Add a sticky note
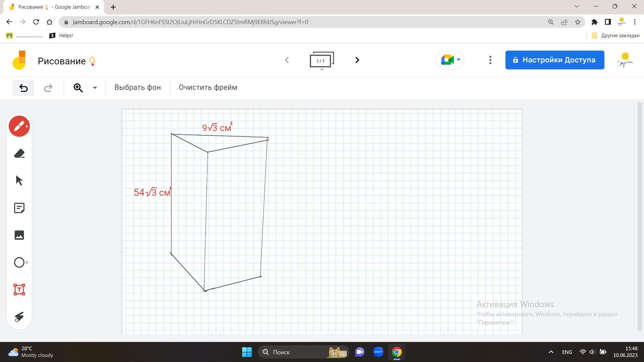The image size is (644, 362). coord(19,208)
